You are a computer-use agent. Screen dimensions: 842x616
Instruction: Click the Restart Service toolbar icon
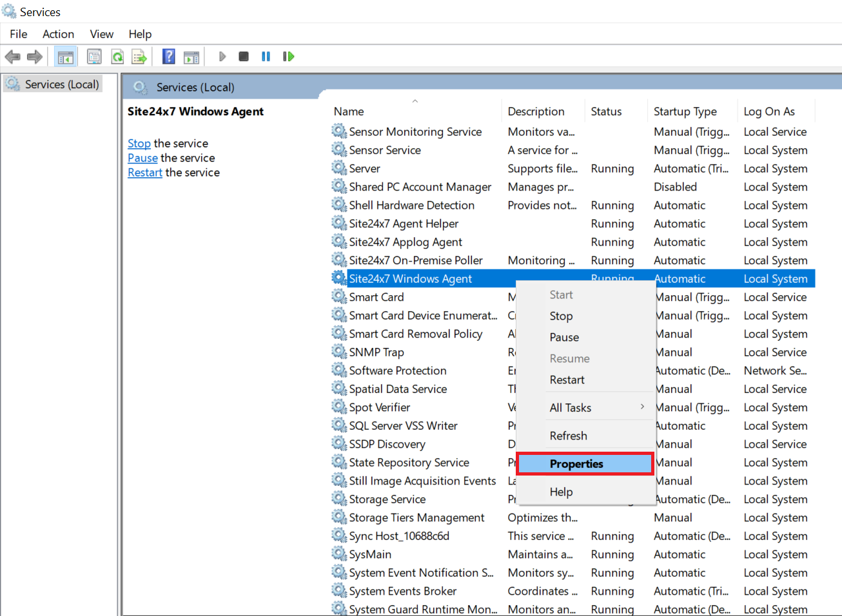click(x=289, y=57)
